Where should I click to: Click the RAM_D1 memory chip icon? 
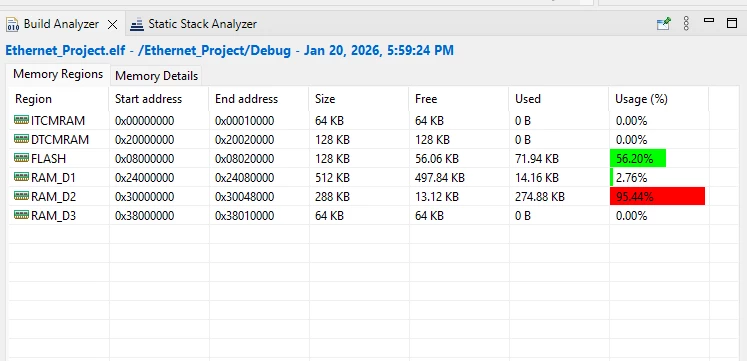click(x=21, y=177)
